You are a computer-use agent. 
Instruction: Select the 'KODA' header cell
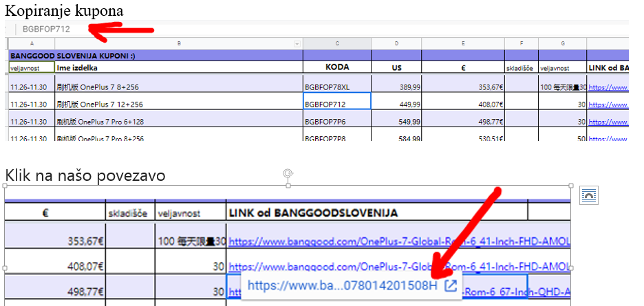(337, 67)
